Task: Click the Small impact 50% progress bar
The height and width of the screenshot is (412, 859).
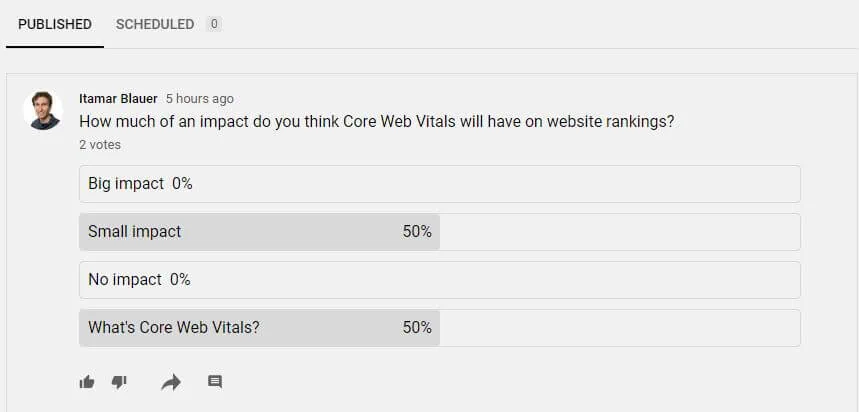Action: (x=260, y=232)
